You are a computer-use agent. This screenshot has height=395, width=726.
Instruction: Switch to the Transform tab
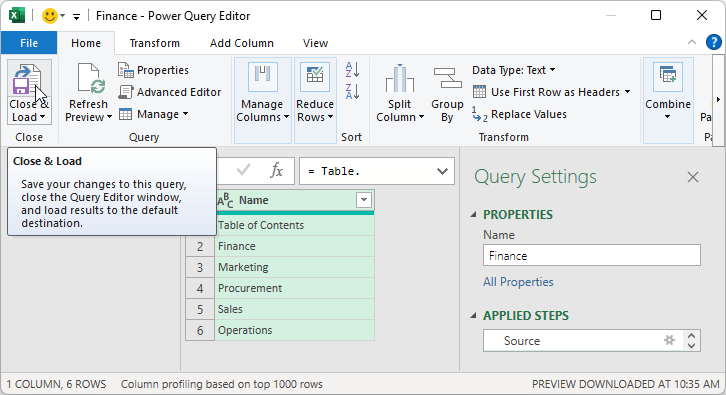click(155, 43)
